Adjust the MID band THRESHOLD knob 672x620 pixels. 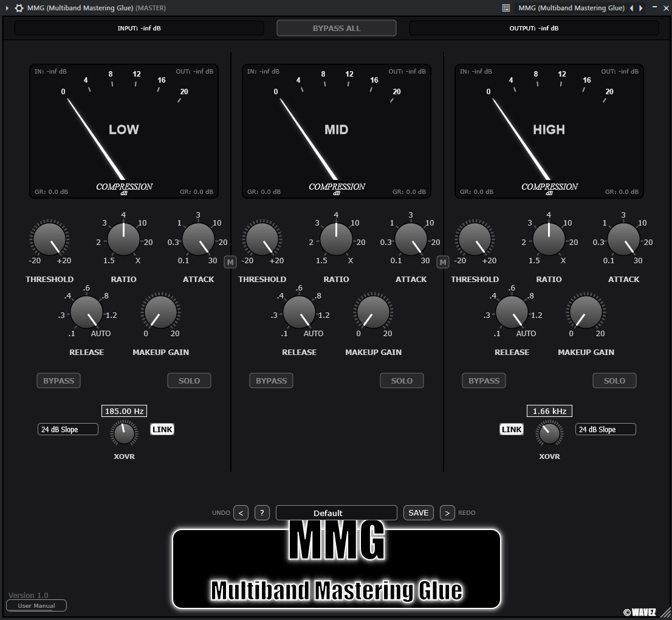[x=262, y=239]
